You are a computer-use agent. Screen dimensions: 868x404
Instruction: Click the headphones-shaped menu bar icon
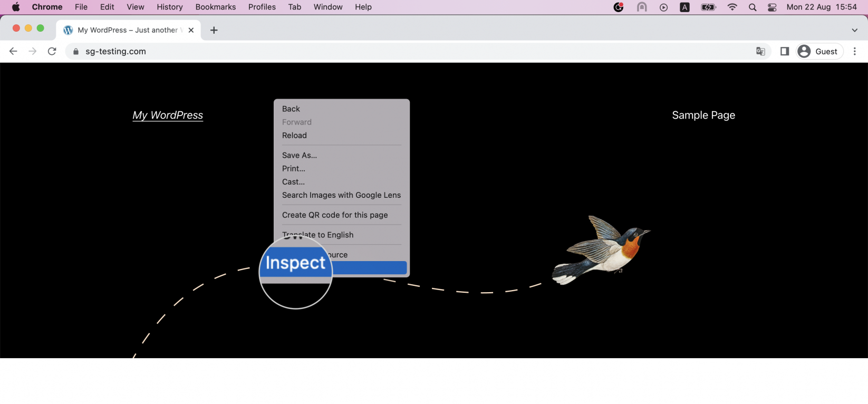[642, 7]
